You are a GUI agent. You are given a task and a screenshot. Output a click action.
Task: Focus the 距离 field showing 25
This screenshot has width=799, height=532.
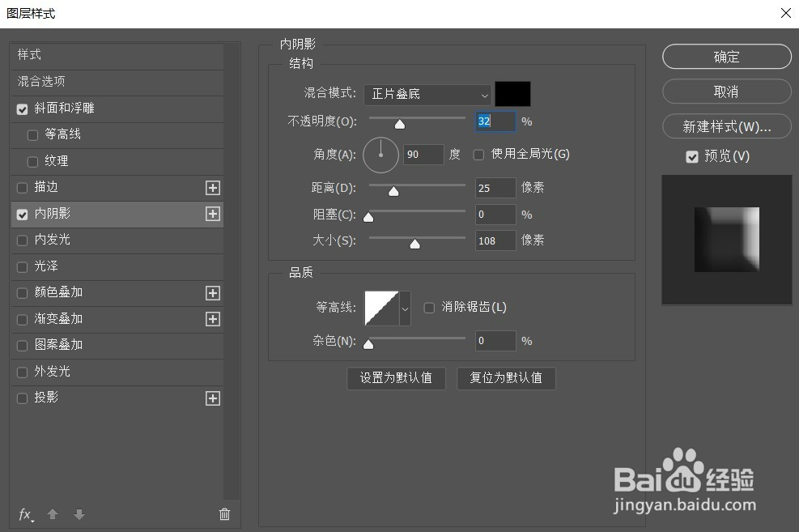click(495, 188)
